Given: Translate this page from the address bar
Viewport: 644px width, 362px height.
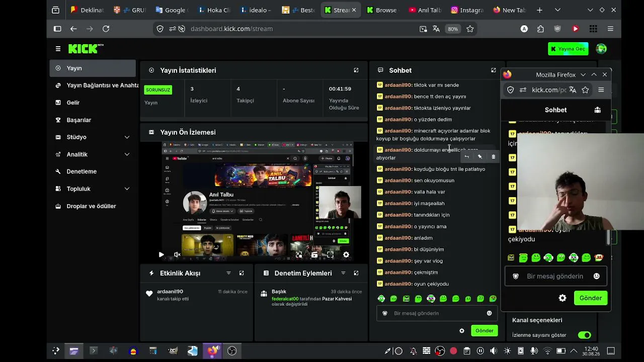Looking at the screenshot, I should point(436,29).
